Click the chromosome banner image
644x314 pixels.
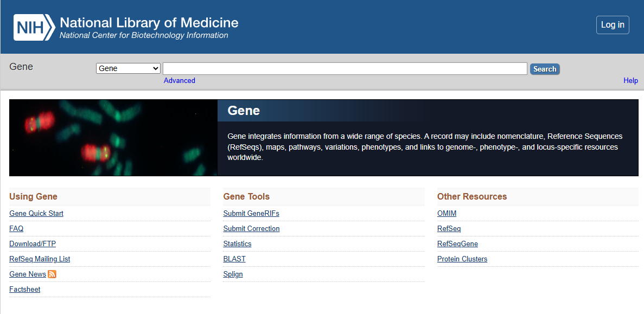pyautogui.click(x=113, y=138)
